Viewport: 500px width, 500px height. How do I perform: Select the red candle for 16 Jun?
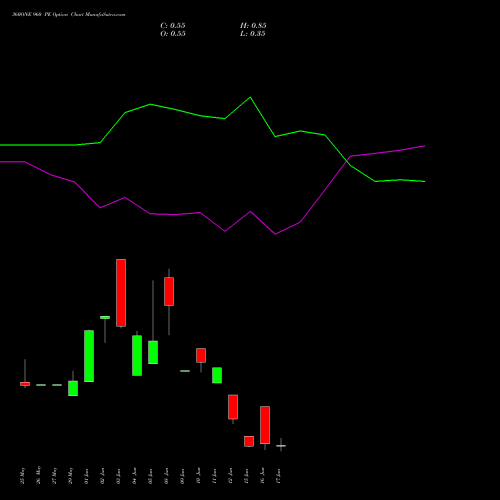coord(265,425)
